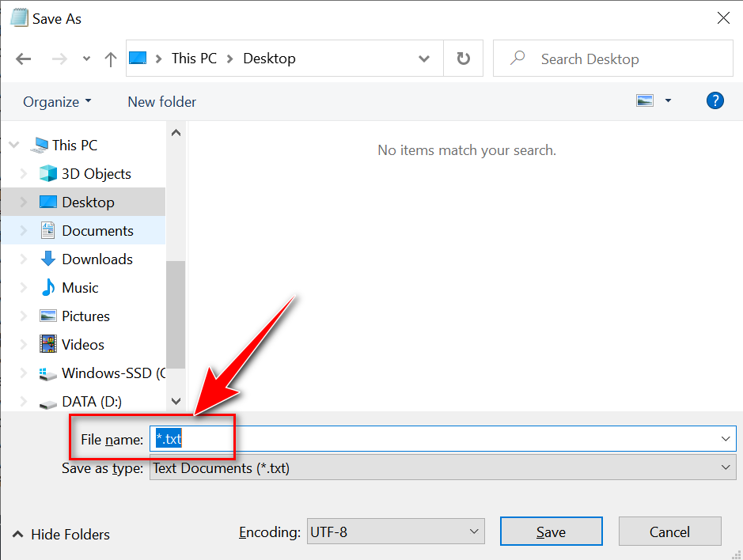Select 3D Objects folder in sidebar
Screen dimensions: 743x560
coord(96,174)
